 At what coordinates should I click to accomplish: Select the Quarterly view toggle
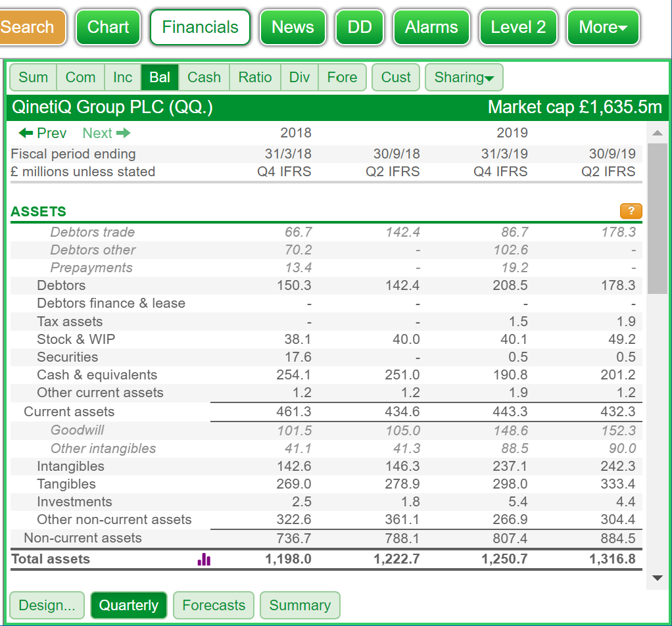click(x=129, y=605)
